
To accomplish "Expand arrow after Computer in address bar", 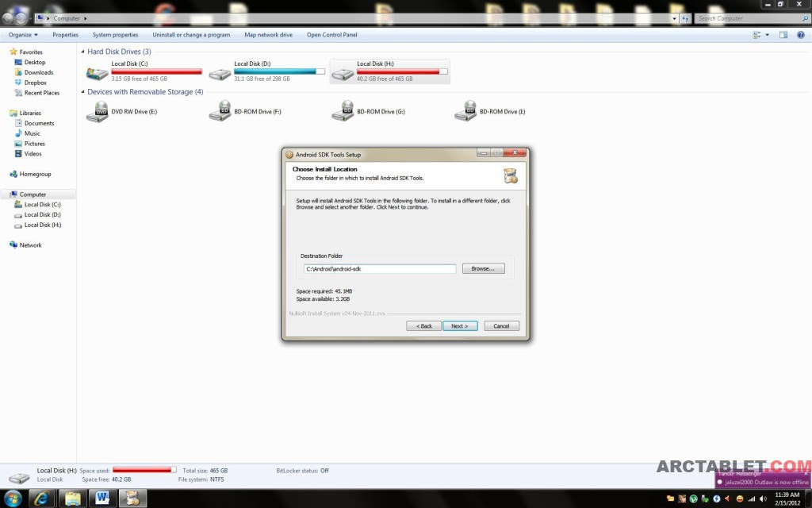I will tap(86, 18).
